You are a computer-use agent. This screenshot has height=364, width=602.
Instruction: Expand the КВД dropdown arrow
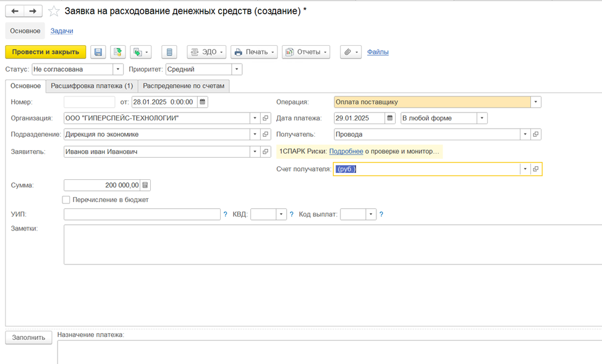(281, 214)
